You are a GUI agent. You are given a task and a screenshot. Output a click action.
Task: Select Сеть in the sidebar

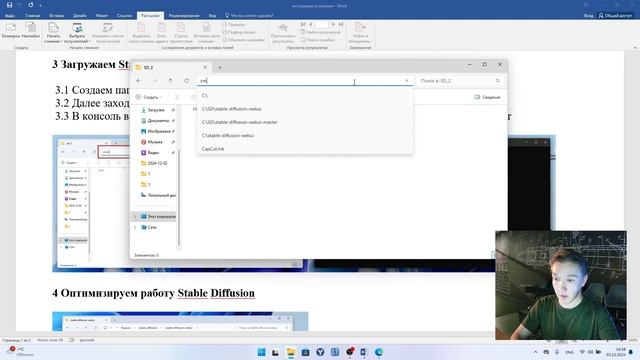[x=149, y=227]
